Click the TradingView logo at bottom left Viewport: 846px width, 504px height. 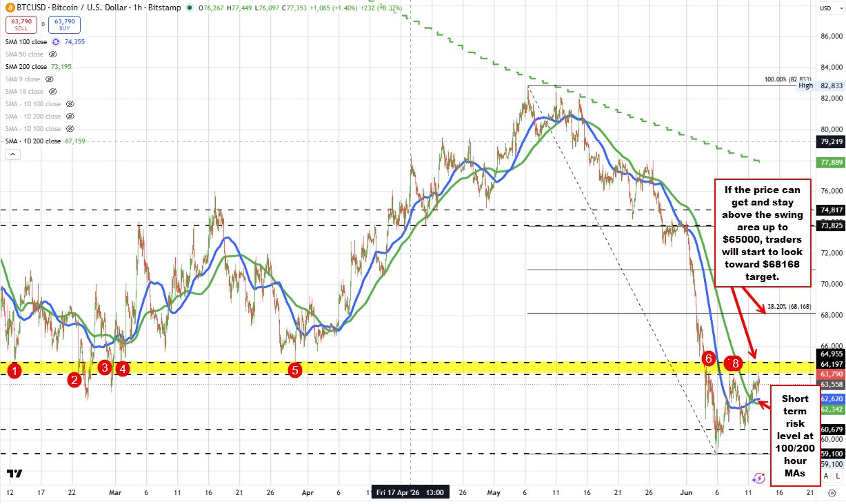[14, 474]
